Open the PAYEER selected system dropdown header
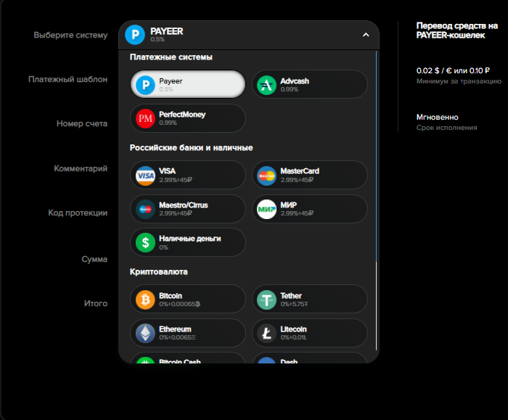The height and width of the screenshot is (420, 508). [x=249, y=35]
